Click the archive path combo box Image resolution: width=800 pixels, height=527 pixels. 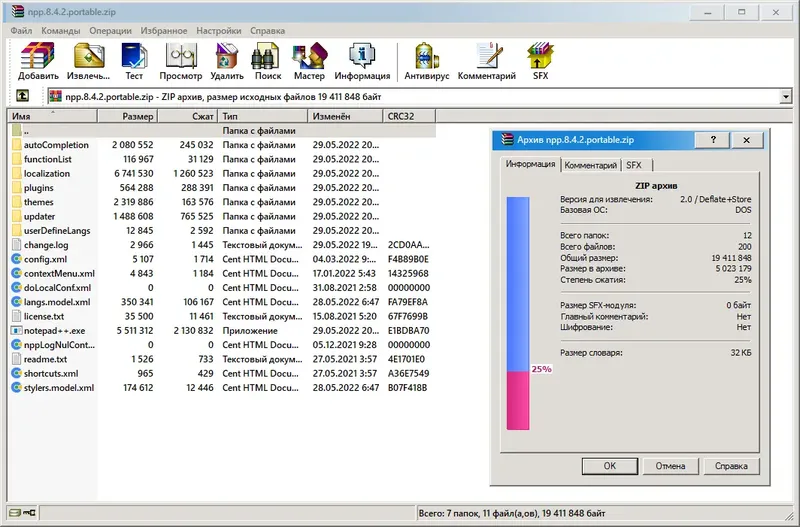pos(419,96)
